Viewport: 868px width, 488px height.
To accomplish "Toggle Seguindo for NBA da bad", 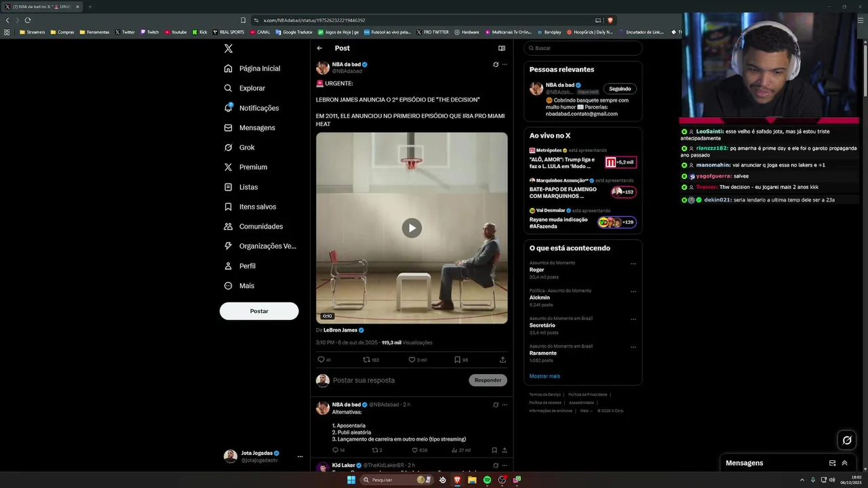I will [x=620, y=89].
